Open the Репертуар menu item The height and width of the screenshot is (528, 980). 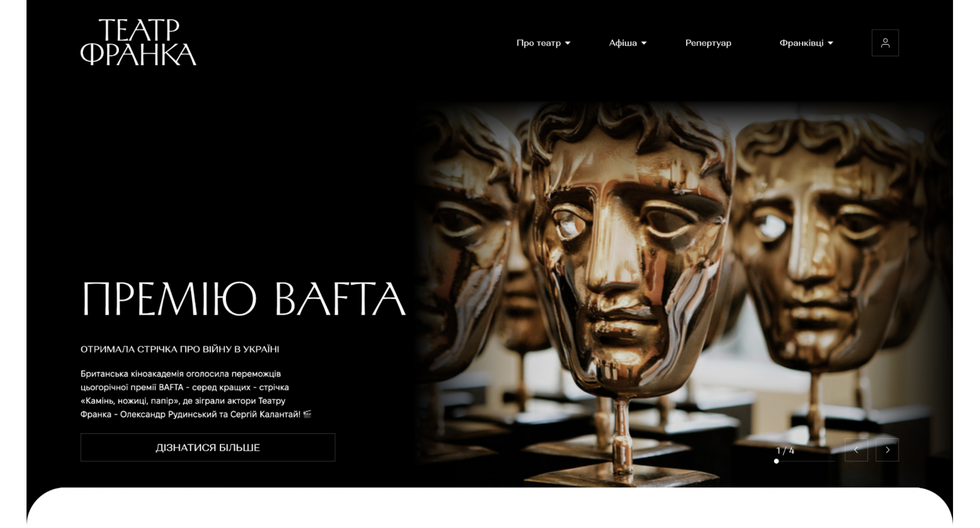coord(708,43)
